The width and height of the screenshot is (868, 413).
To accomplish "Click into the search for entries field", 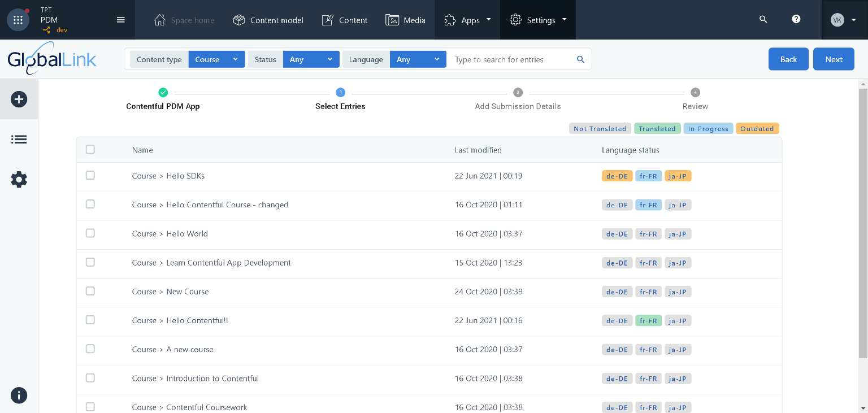I will [x=511, y=59].
